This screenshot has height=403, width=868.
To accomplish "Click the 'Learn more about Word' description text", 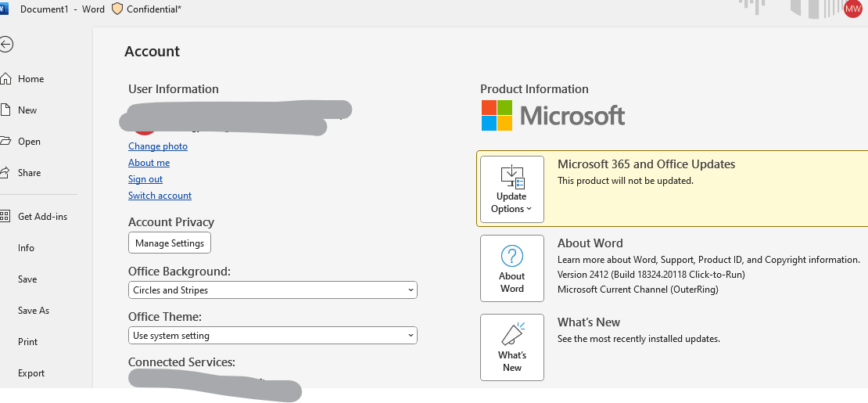I will coord(708,260).
